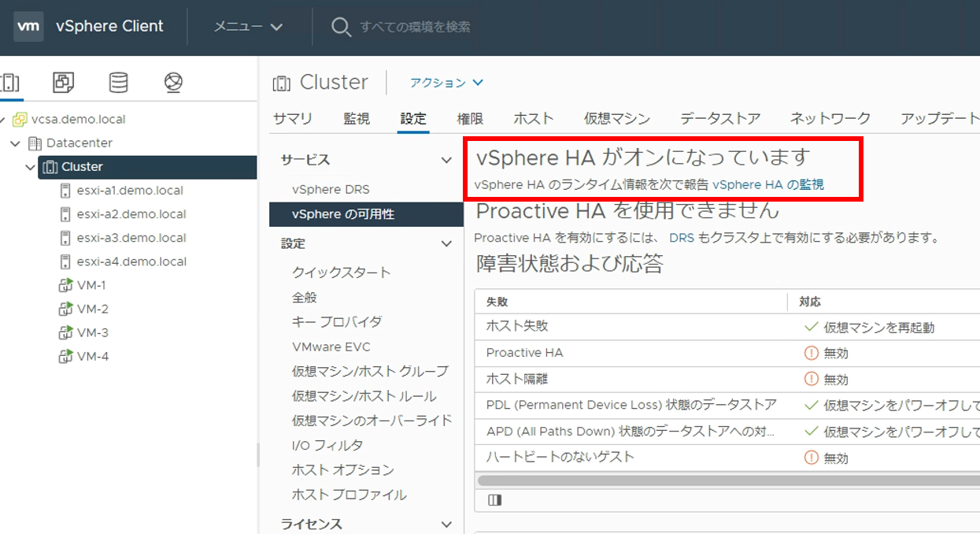Click the host icon beside esxi-a3.demo.local
The height and width of the screenshot is (534, 980).
click(65, 238)
